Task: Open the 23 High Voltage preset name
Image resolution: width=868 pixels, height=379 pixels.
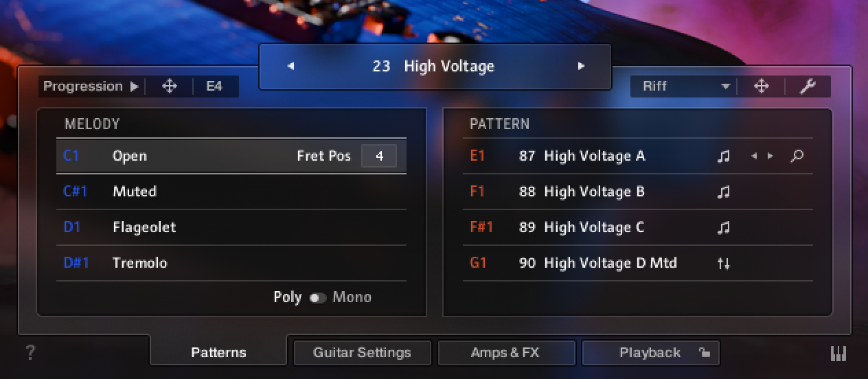Action: pos(433,67)
